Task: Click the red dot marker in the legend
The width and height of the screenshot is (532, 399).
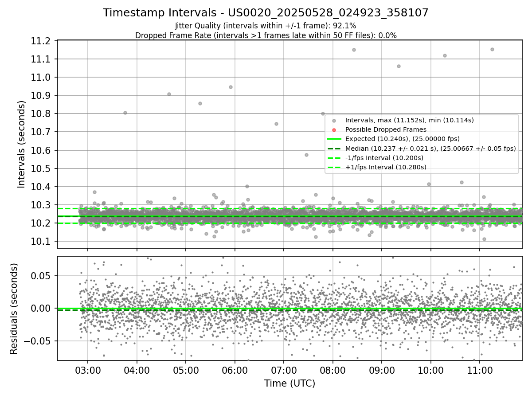Action: (x=334, y=130)
